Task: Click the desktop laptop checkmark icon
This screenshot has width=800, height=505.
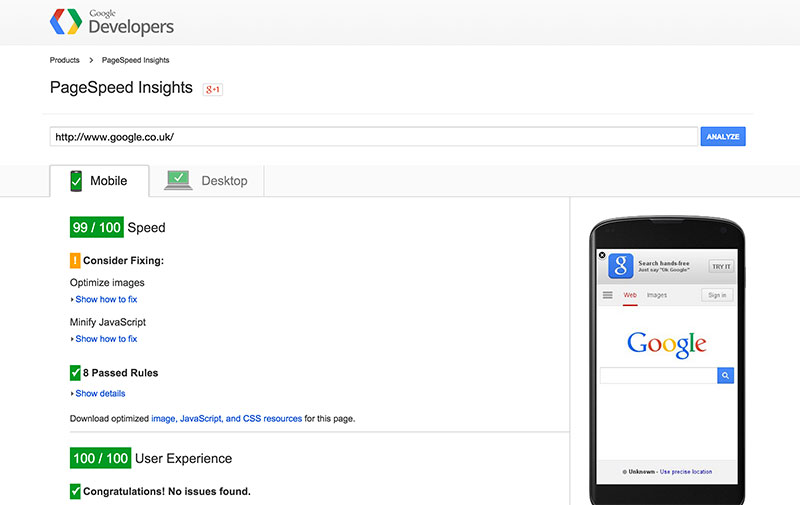Action: point(178,180)
